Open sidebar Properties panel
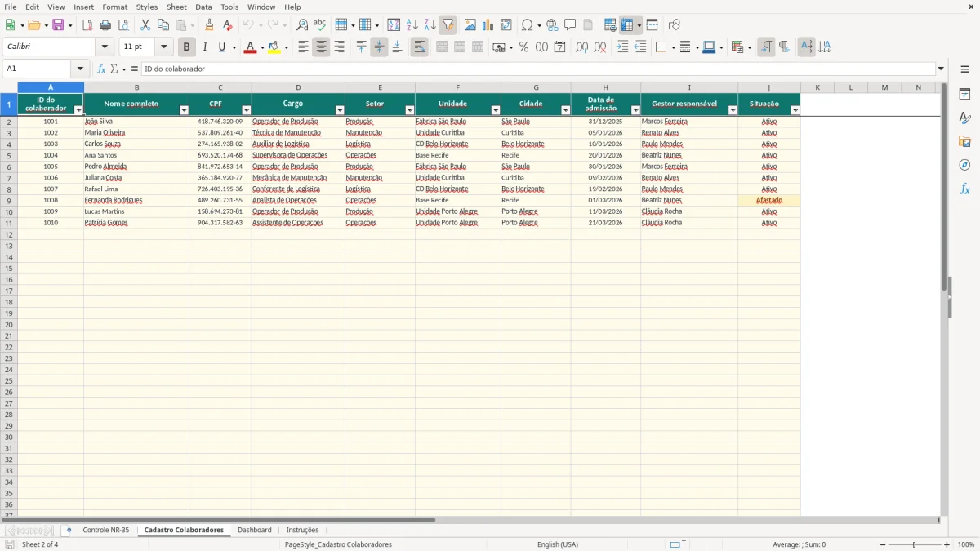Viewport: 980px width, 551px height. (x=964, y=94)
